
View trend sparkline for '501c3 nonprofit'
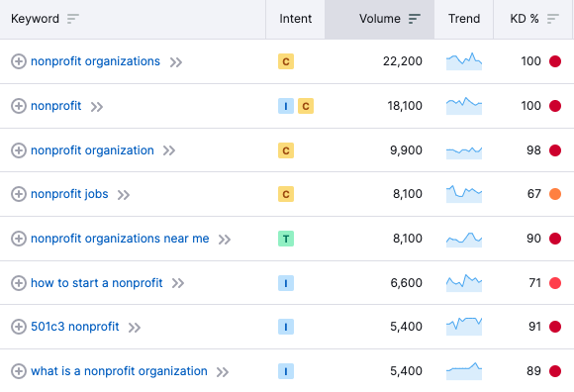click(464, 327)
